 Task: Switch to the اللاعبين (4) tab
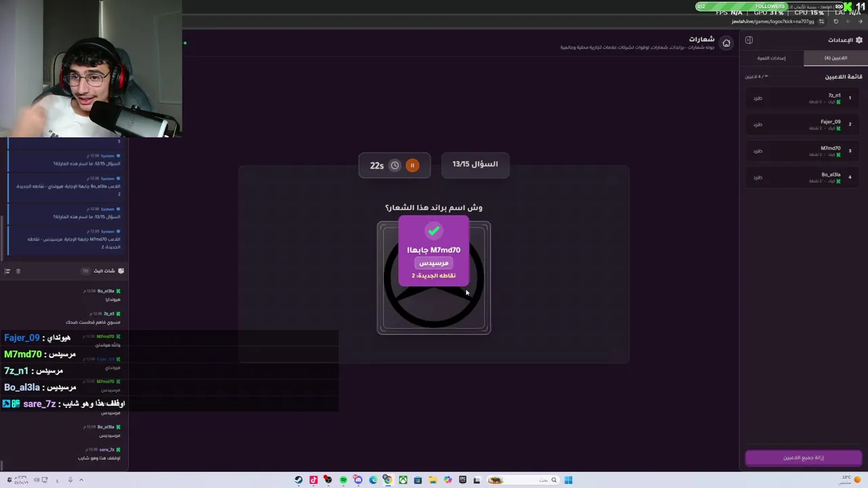pos(835,58)
